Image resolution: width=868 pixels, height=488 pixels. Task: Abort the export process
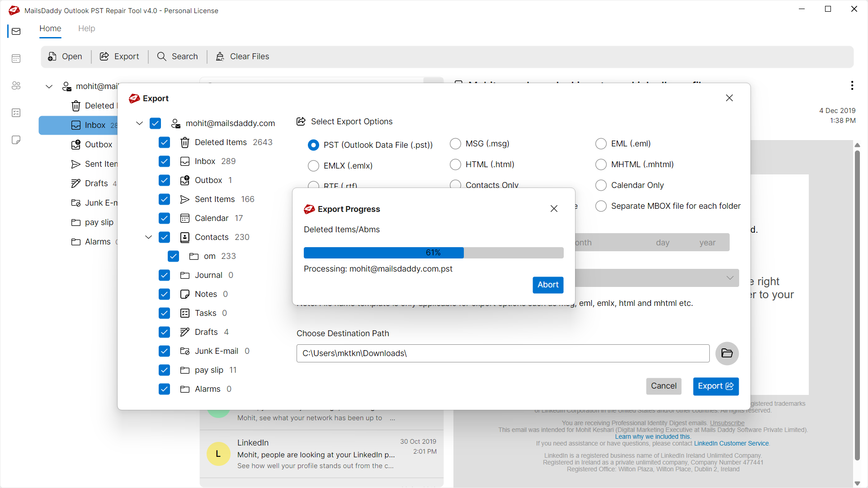coord(548,285)
